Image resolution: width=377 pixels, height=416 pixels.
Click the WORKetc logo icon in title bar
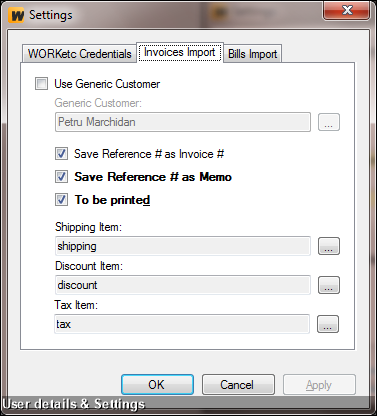17,15
